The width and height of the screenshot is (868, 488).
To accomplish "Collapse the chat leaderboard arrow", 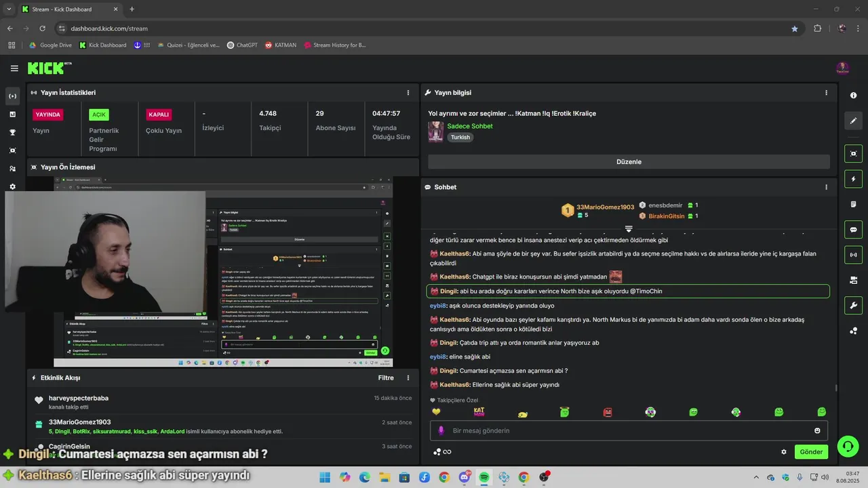I will click(x=629, y=229).
